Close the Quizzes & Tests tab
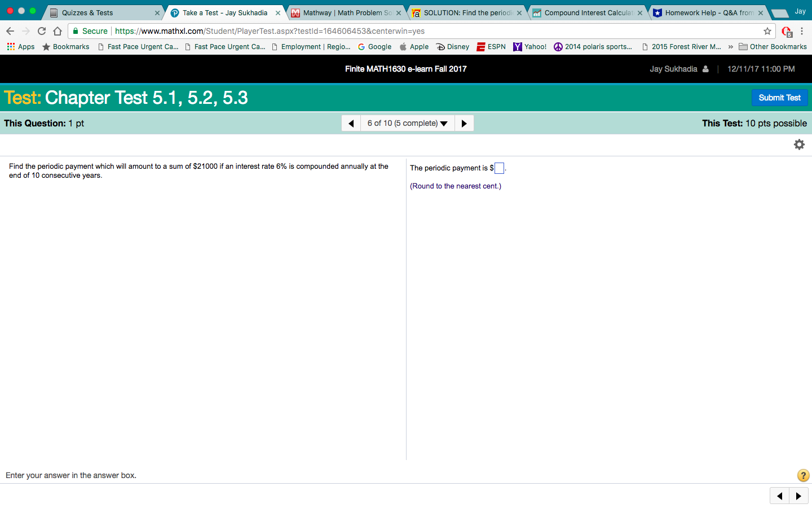This screenshot has width=812, height=508. (157, 13)
